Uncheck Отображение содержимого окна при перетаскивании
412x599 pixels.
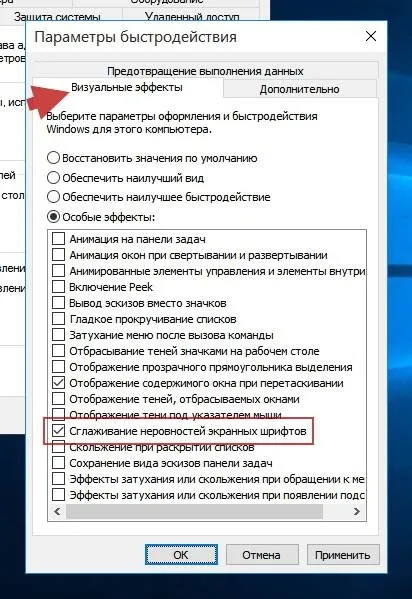point(58,383)
